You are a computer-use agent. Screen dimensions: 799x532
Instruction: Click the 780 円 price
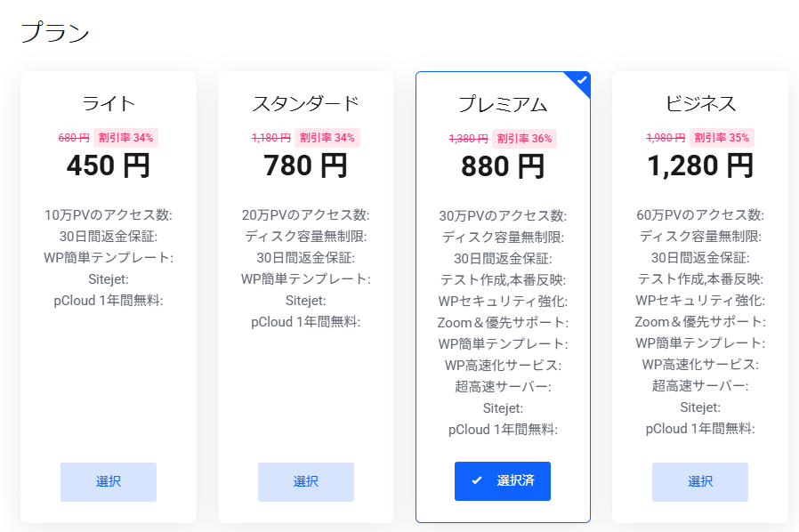[306, 165]
